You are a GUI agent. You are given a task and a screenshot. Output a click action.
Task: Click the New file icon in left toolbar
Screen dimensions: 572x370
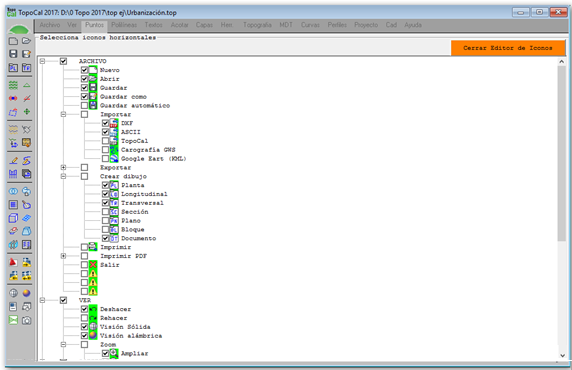(13, 41)
